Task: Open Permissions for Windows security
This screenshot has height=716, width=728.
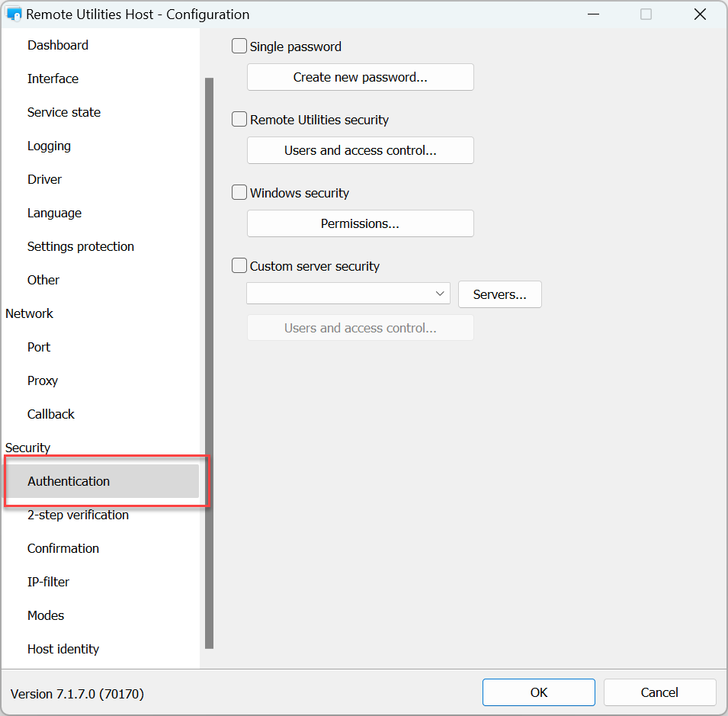Action: [360, 223]
